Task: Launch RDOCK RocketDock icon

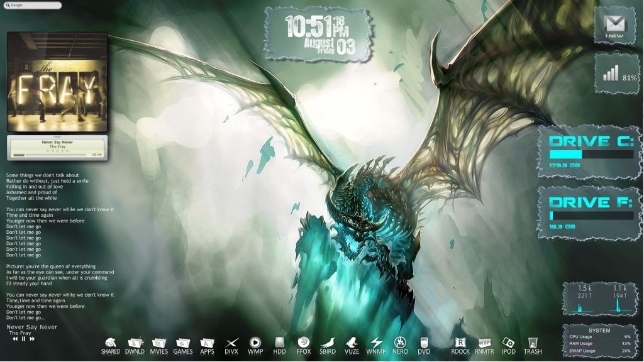Action: pos(460,346)
